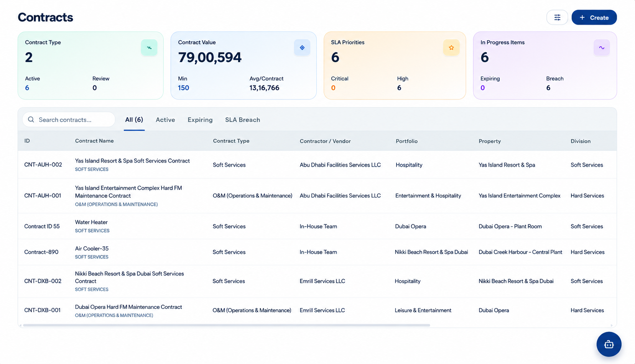Click Entertainment & Hospitality portfolio cell

[428, 195]
